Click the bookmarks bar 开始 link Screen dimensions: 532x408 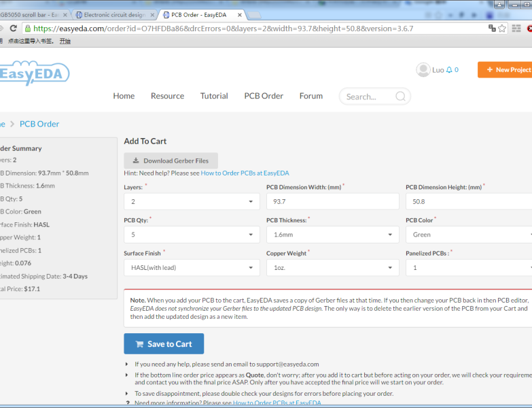pyautogui.click(x=65, y=41)
